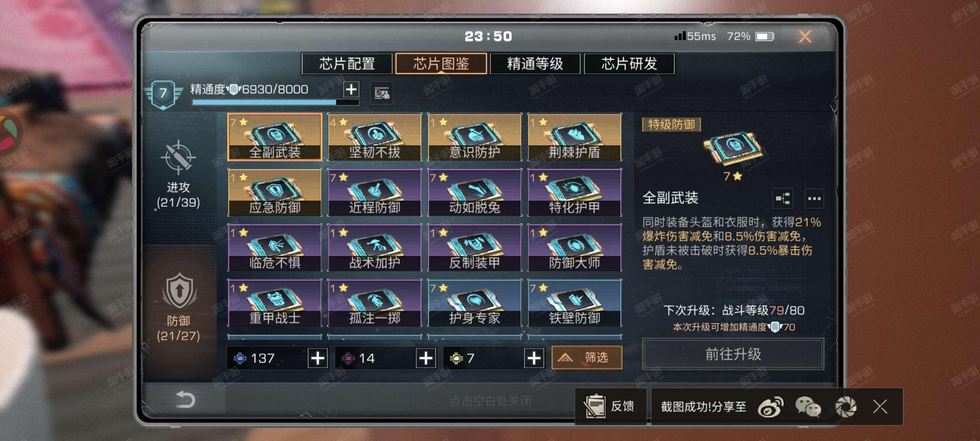This screenshot has width=980, height=441.
Task: Switch to the 精通等级 tab
Action: [x=534, y=64]
